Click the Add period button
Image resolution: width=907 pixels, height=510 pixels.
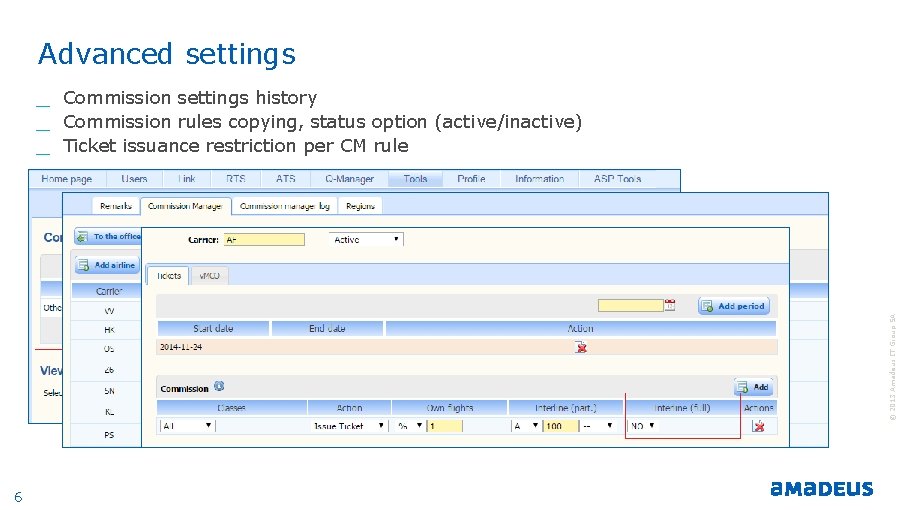tap(734, 306)
